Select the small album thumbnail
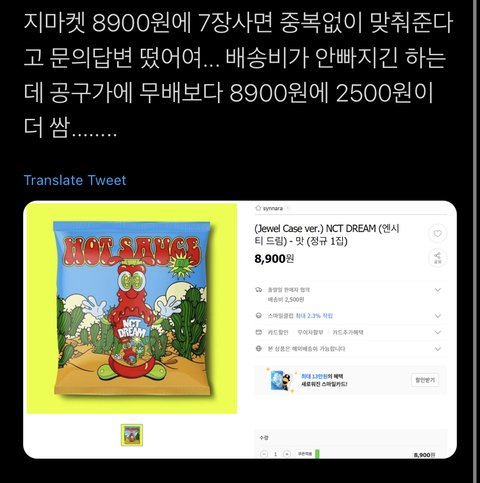480x483 pixels. point(132,435)
